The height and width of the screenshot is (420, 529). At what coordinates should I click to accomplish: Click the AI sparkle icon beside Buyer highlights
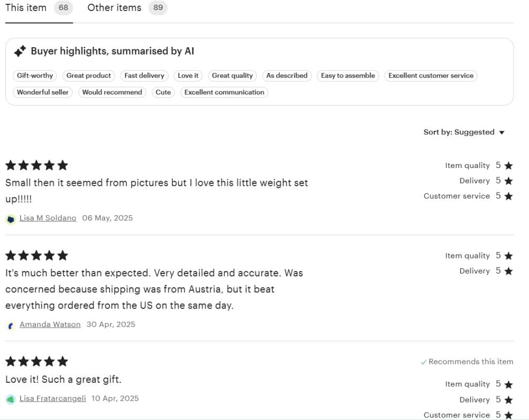[x=20, y=51]
